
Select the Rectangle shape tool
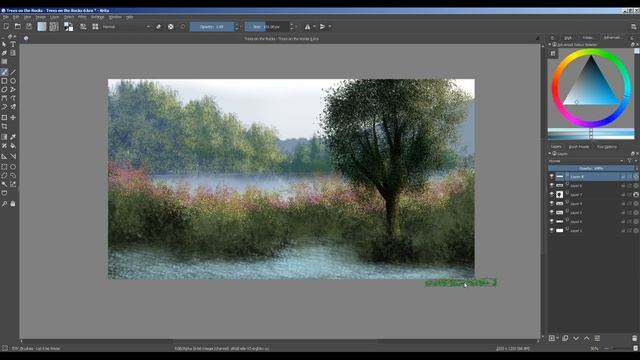pyautogui.click(x=4, y=81)
